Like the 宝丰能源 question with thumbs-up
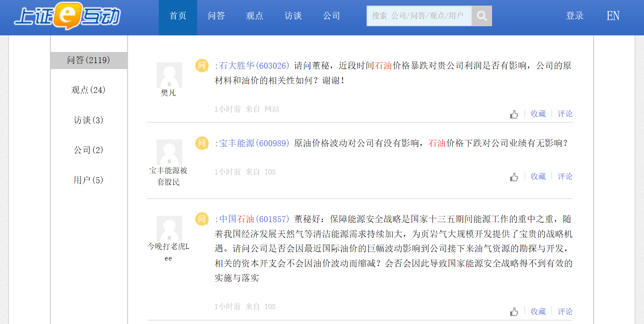Image resolution: width=644 pixels, height=324 pixels. (514, 177)
